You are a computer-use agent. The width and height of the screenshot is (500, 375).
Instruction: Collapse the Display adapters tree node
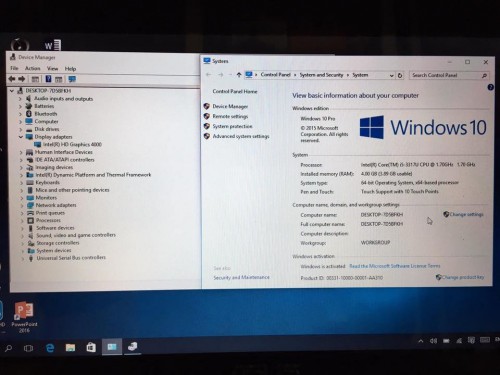pos(21,137)
